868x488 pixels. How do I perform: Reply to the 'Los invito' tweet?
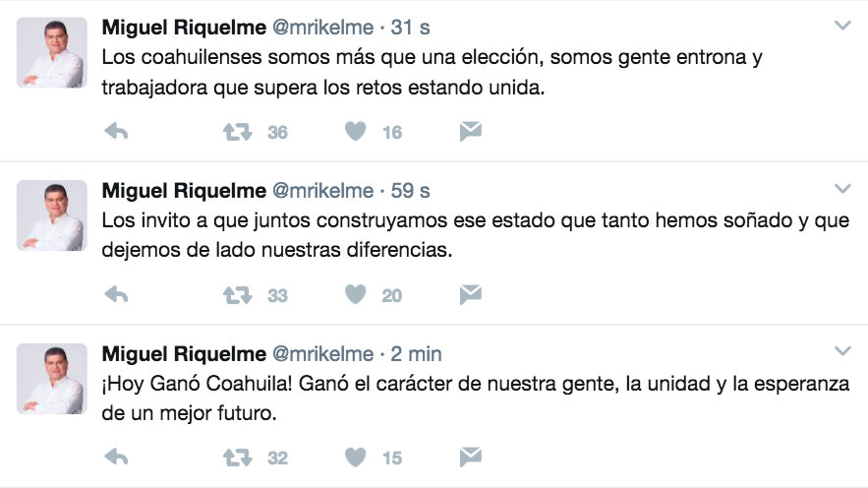point(116,293)
